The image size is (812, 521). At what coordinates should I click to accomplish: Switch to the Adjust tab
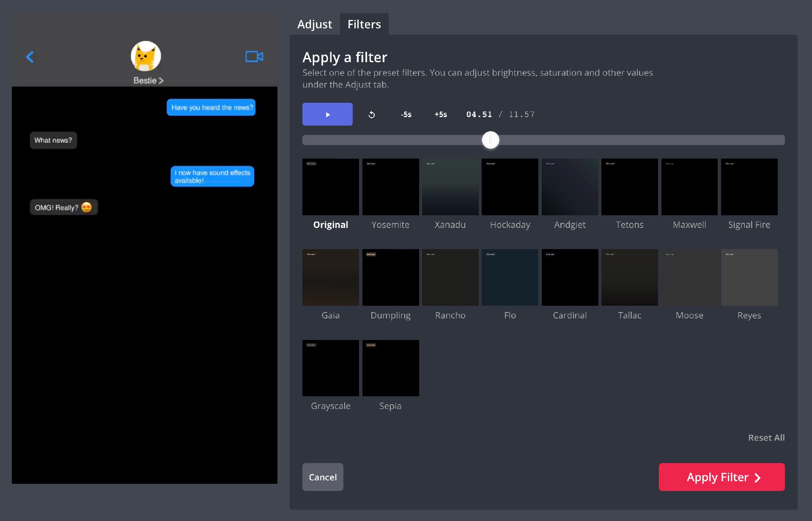point(314,24)
